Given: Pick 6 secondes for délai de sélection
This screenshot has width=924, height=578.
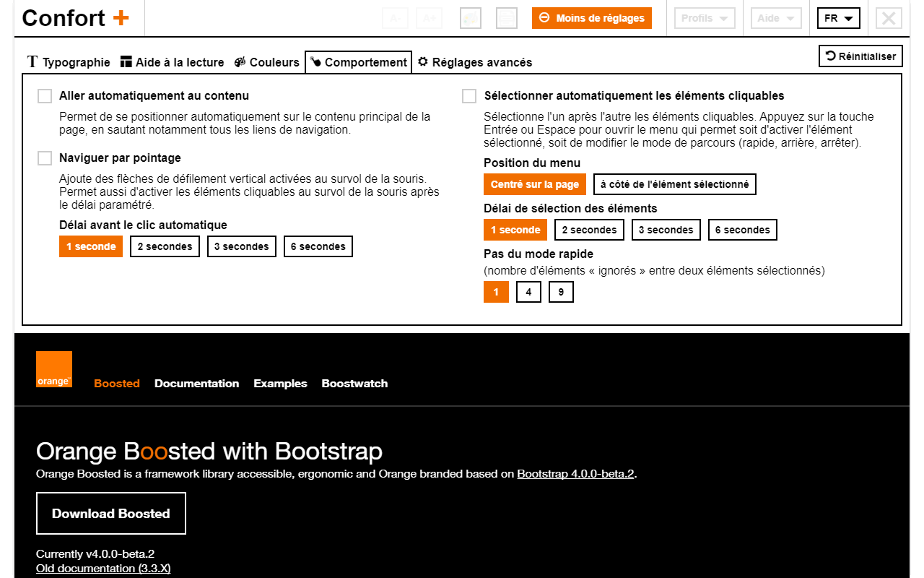Looking at the screenshot, I should (743, 230).
